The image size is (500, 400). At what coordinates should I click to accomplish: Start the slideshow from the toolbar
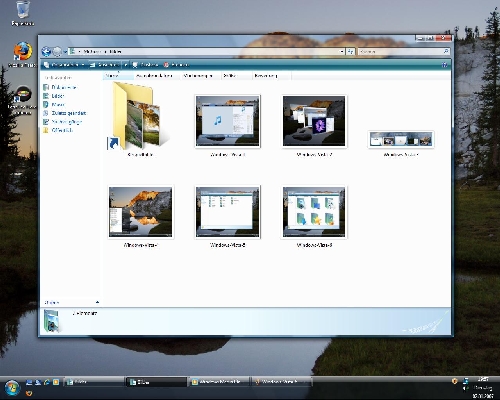pos(145,65)
